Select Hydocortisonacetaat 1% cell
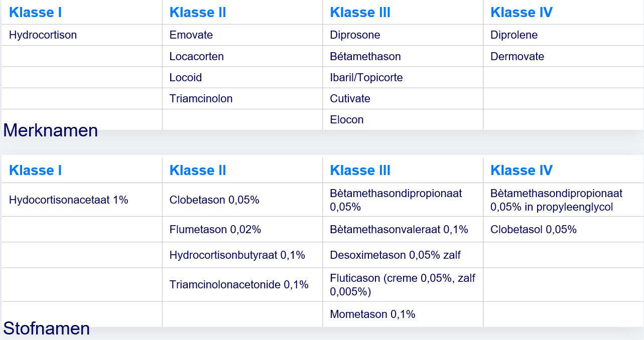Viewport: 644px width, 340px height. point(69,200)
